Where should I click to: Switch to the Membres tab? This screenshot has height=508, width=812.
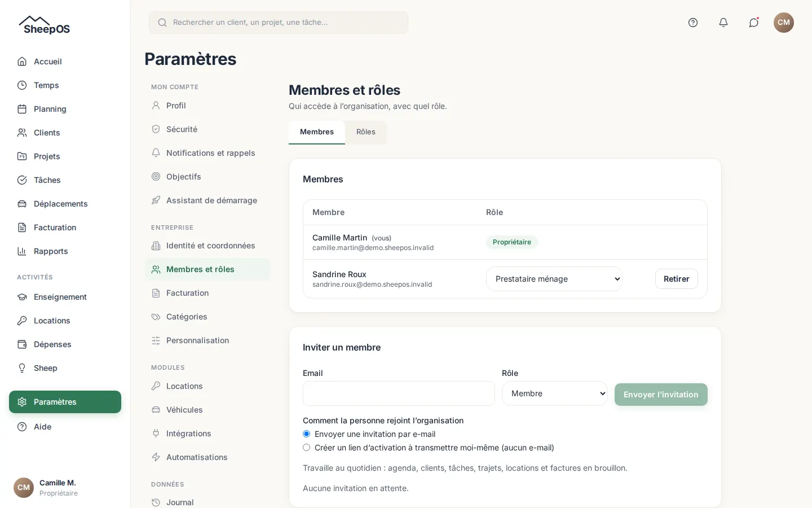tap(317, 132)
